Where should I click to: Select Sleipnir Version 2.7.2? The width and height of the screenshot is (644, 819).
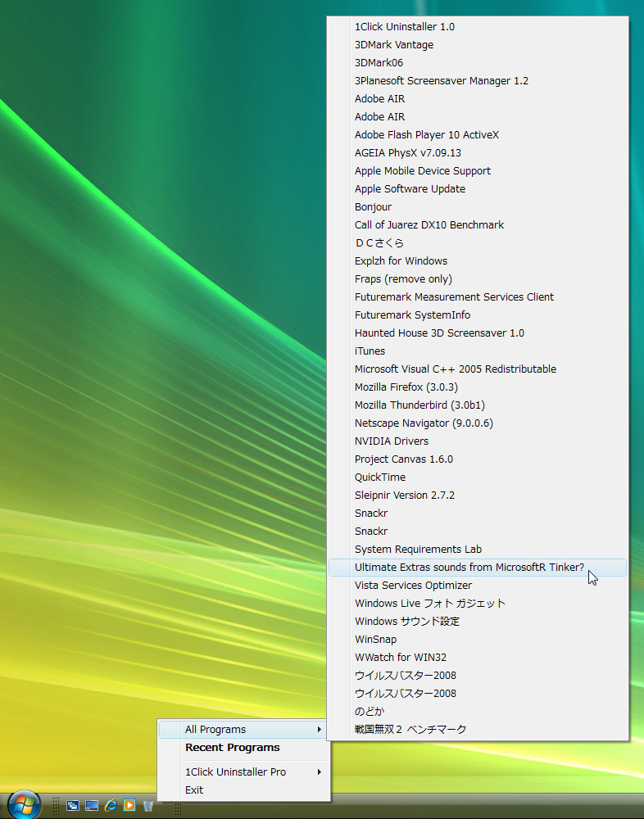point(477,495)
